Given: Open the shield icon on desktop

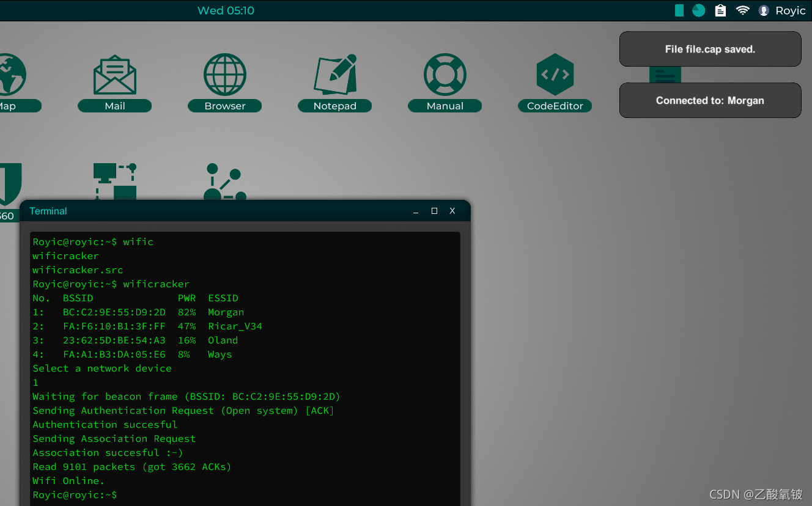Looking at the screenshot, I should pyautogui.click(x=10, y=183).
